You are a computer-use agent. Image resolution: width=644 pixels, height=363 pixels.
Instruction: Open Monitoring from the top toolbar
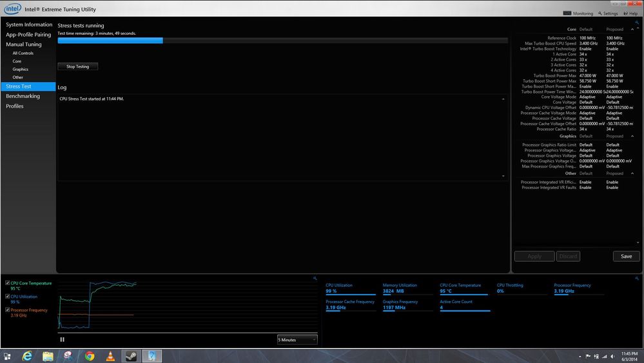tap(578, 13)
